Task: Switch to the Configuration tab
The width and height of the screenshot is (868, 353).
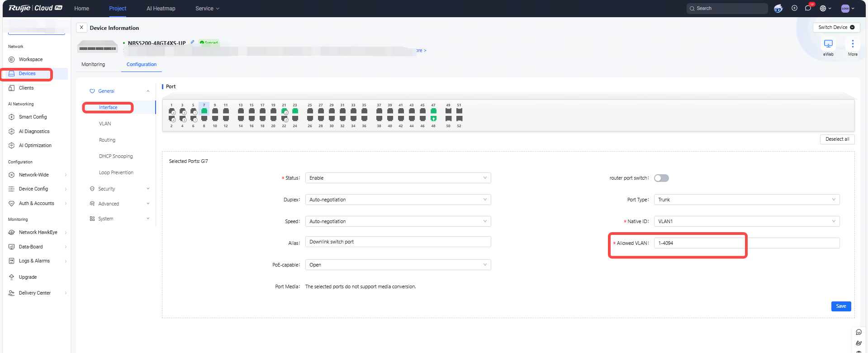Action: tap(142, 64)
